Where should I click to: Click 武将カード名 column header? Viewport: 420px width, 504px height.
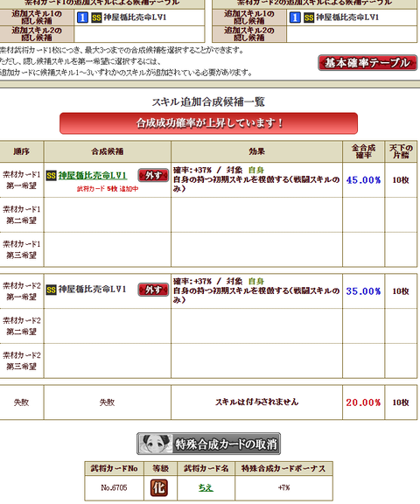pyautogui.click(x=206, y=469)
